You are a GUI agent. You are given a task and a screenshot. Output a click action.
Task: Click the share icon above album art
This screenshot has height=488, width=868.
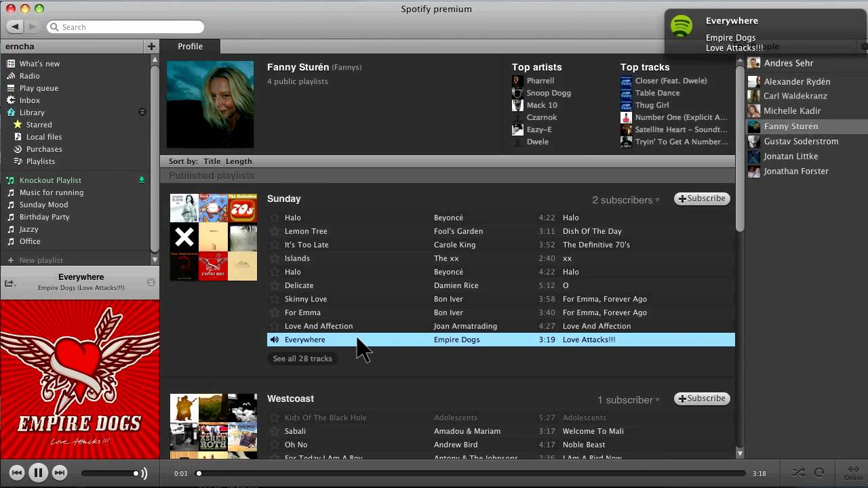click(x=9, y=283)
